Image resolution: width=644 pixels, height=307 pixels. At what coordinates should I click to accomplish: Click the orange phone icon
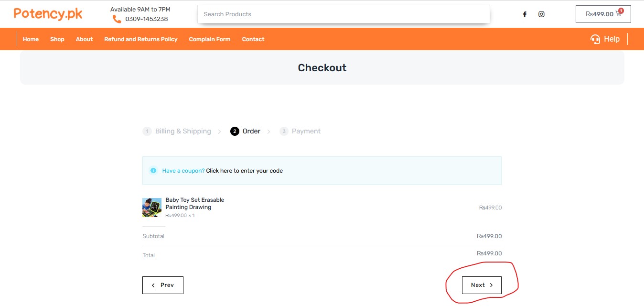[x=117, y=19]
